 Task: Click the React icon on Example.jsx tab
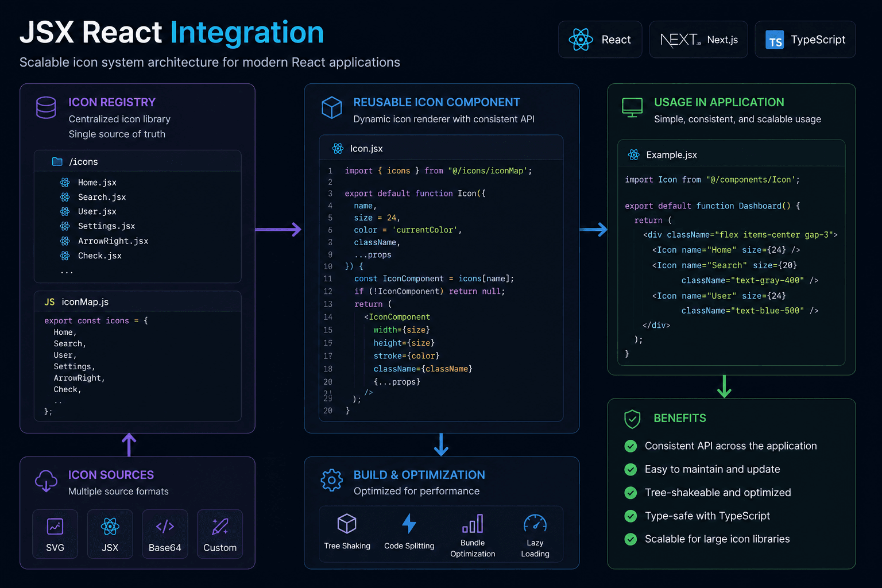click(x=633, y=154)
